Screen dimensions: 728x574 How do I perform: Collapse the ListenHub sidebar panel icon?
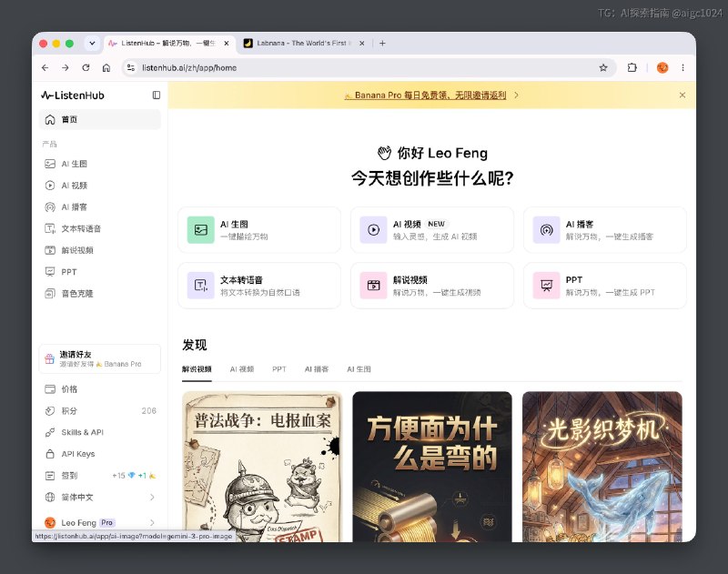(x=157, y=96)
